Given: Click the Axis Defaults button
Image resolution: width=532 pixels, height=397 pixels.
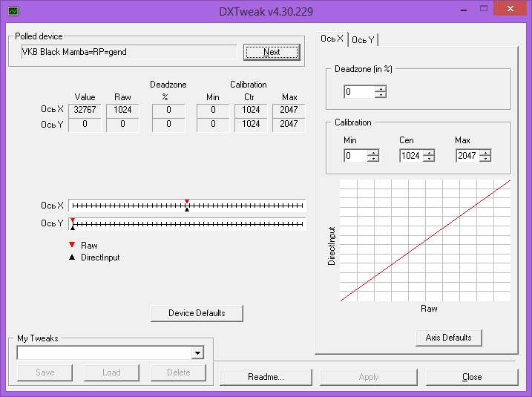Looking at the screenshot, I should 449,338.
